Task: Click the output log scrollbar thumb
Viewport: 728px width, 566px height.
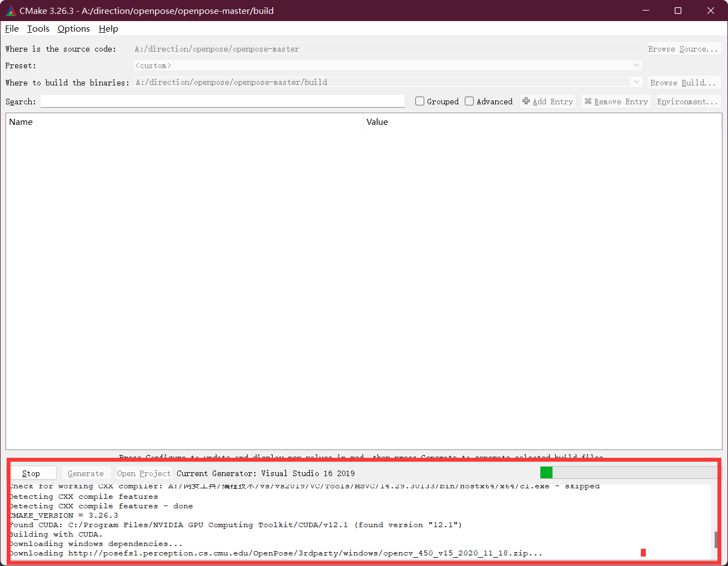Action: pyautogui.click(x=715, y=539)
